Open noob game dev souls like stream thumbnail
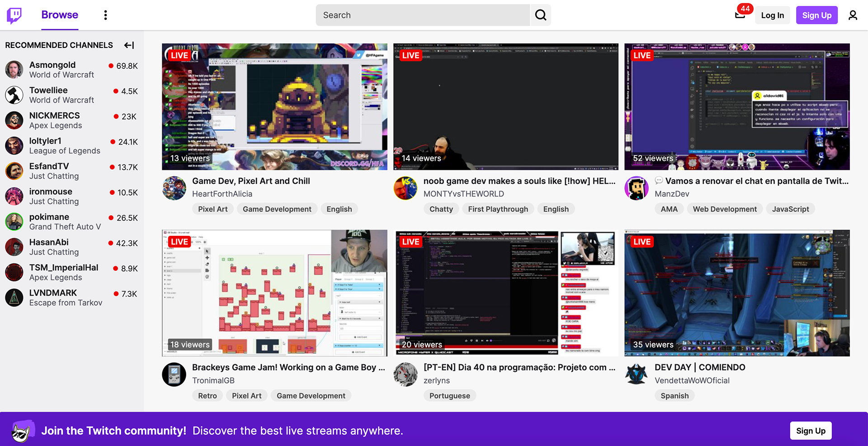 pyautogui.click(x=506, y=107)
